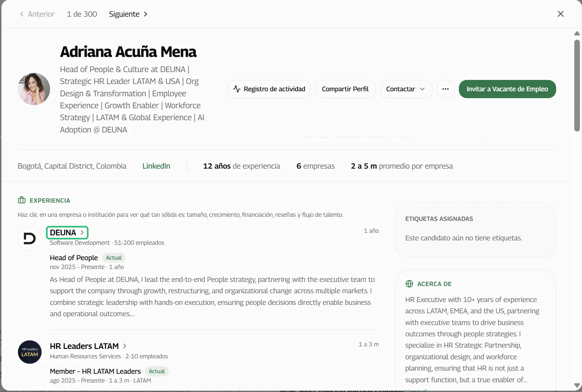Screen dimensions: 582x392
Task: Click the Acerca de globe icon
Action: click(409, 284)
